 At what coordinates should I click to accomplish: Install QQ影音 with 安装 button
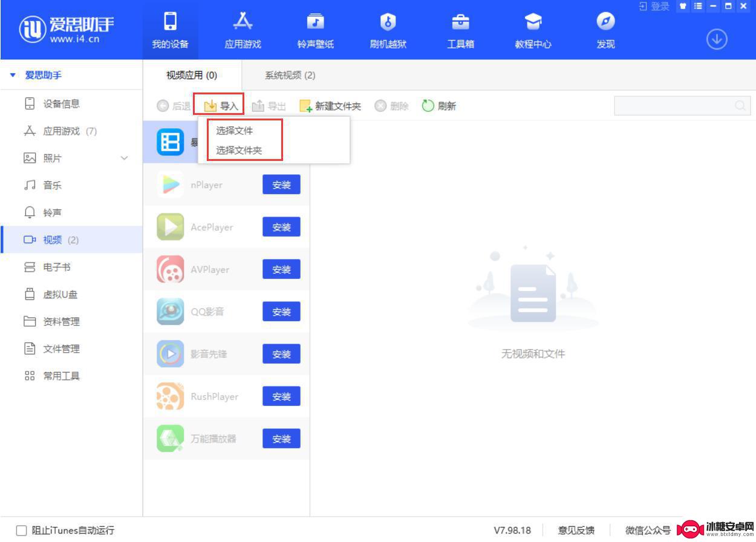281,312
